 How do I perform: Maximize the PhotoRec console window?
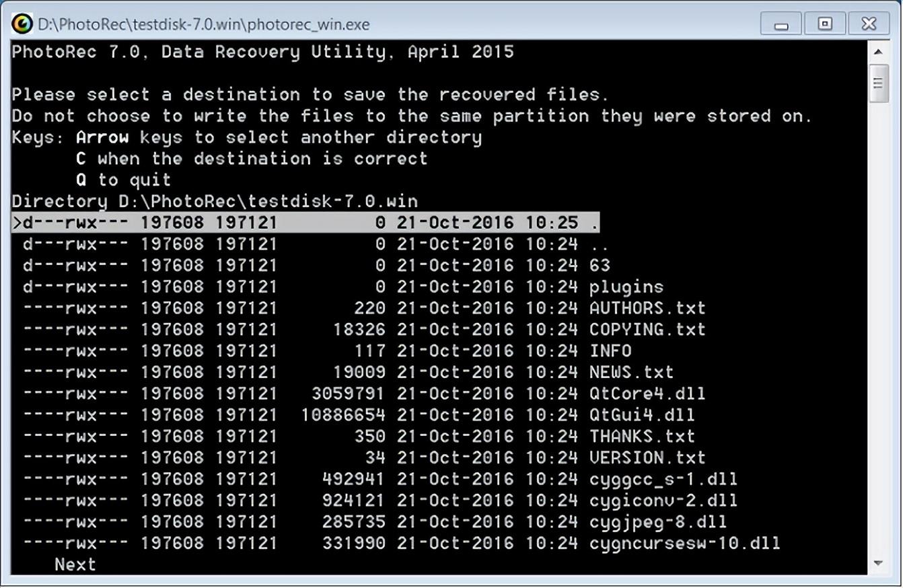pyautogui.click(x=824, y=24)
